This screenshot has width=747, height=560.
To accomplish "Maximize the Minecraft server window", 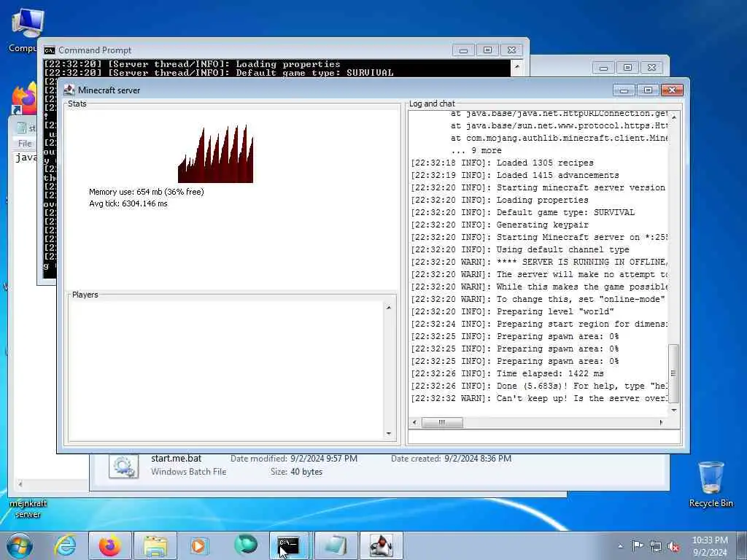I will click(648, 90).
